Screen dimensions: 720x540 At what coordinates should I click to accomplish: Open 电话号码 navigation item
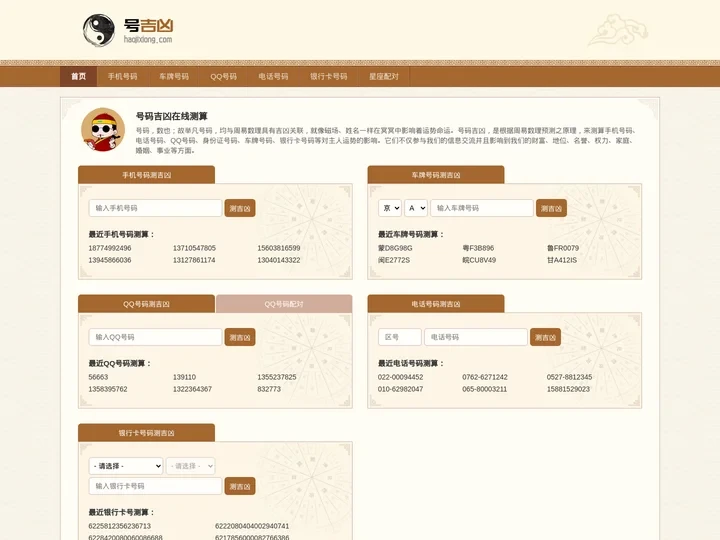273,76
